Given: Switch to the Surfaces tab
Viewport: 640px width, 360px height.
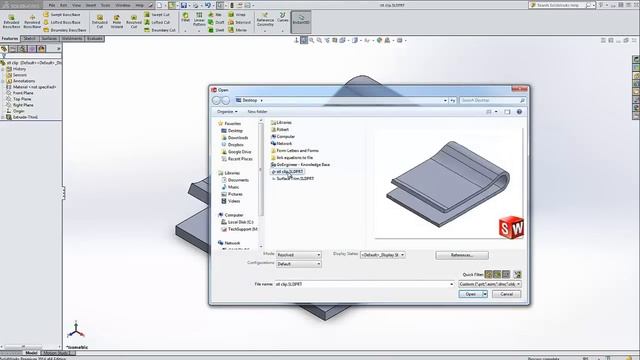Looking at the screenshot, I should [49, 39].
